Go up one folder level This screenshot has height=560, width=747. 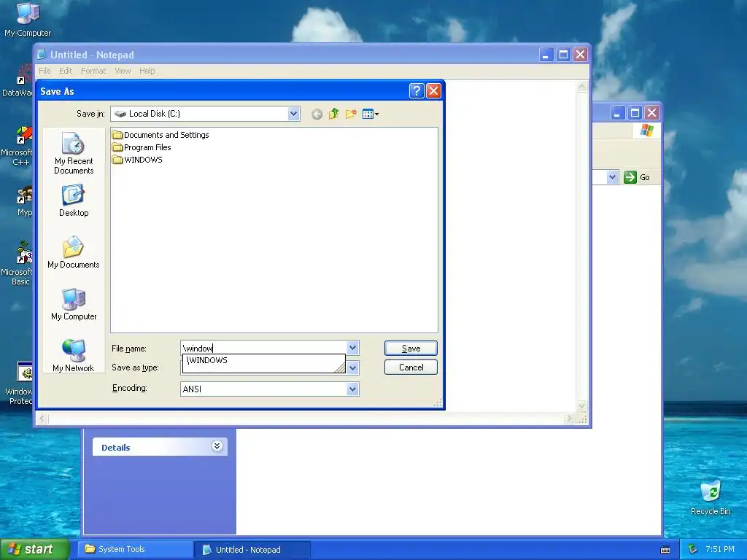click(x=333, y=114)
